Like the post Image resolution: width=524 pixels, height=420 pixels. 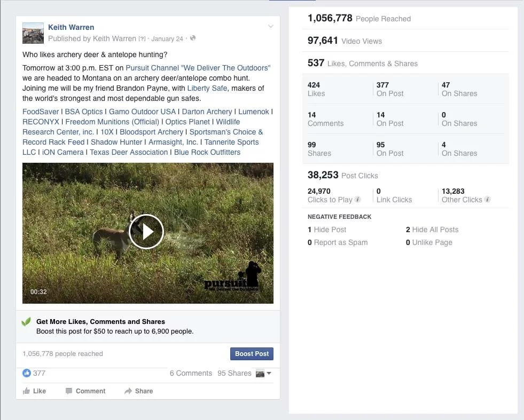(34, 391)
